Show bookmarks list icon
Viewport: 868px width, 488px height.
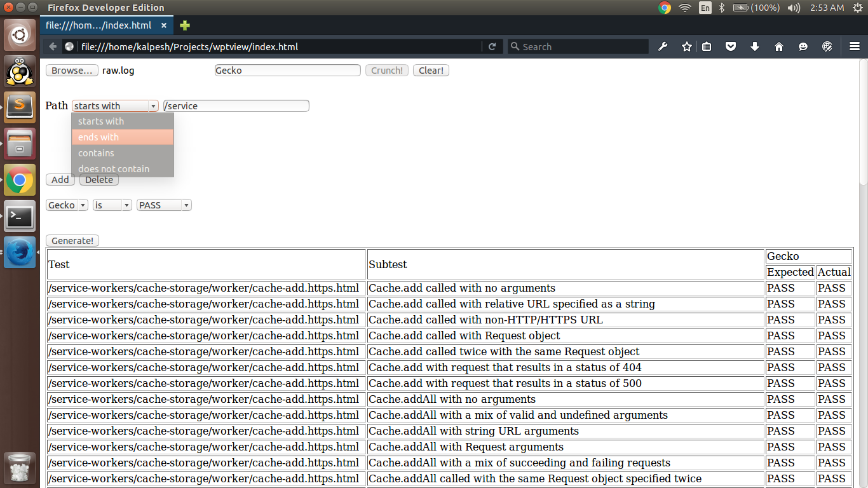pos(707,46)
